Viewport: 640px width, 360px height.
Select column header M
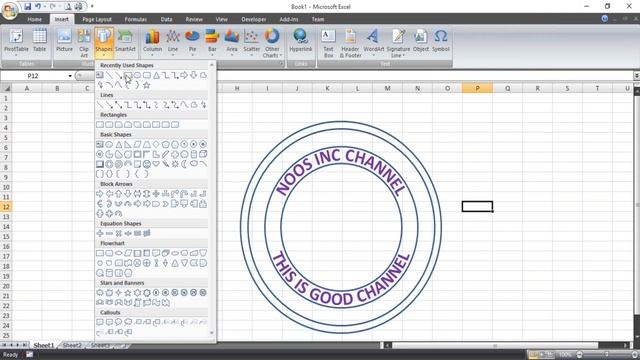coord(387,88)
